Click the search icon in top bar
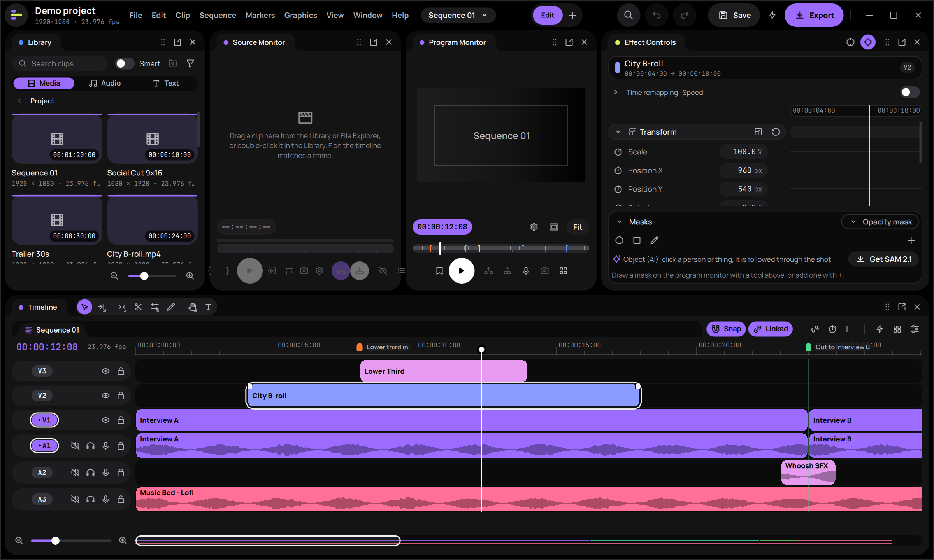The height and width of the screenshot is (560, 934). [x=629, y=15]
